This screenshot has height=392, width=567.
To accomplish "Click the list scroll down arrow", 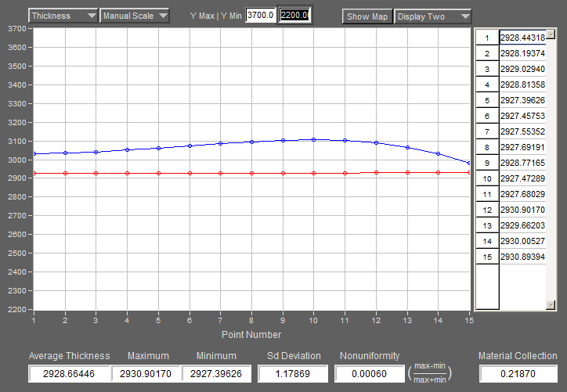I will pyautogui.click(x=551, y=305).
